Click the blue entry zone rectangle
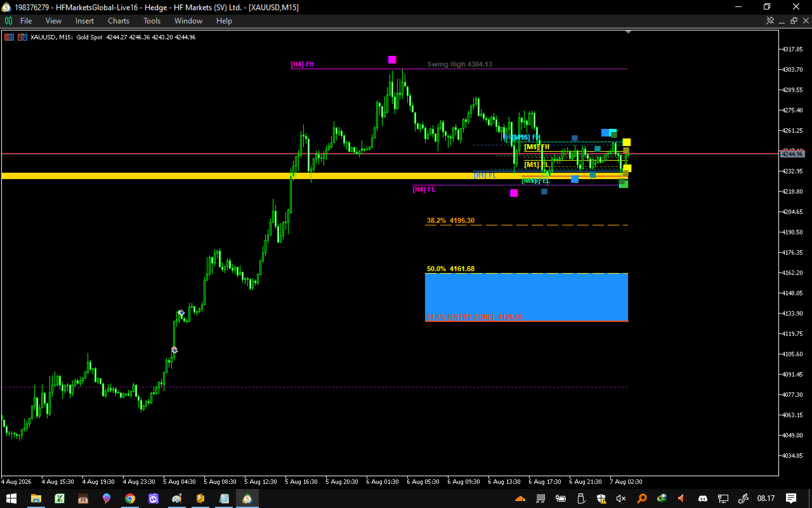This screenshot has height=508, width=812. tap(527, 297)
